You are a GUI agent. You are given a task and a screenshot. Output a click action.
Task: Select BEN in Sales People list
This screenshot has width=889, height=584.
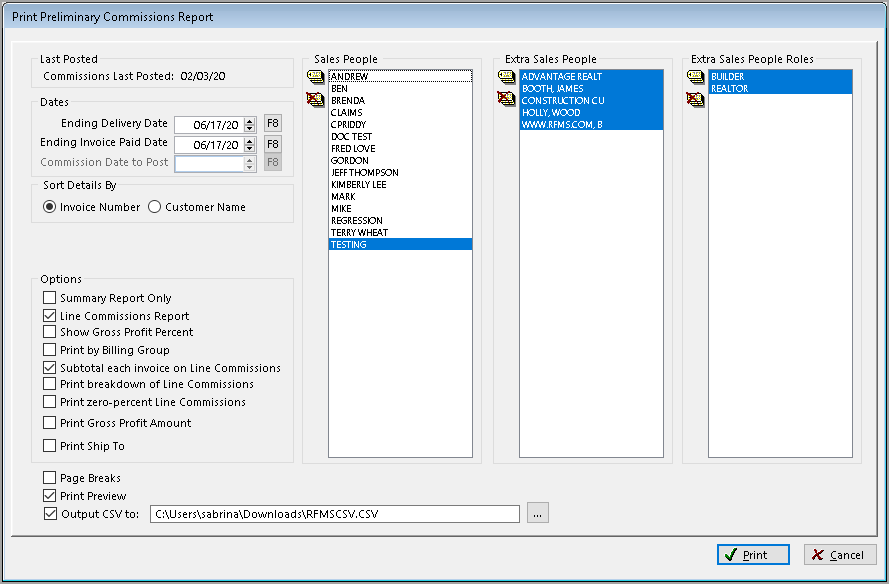(x=400, y=88)
